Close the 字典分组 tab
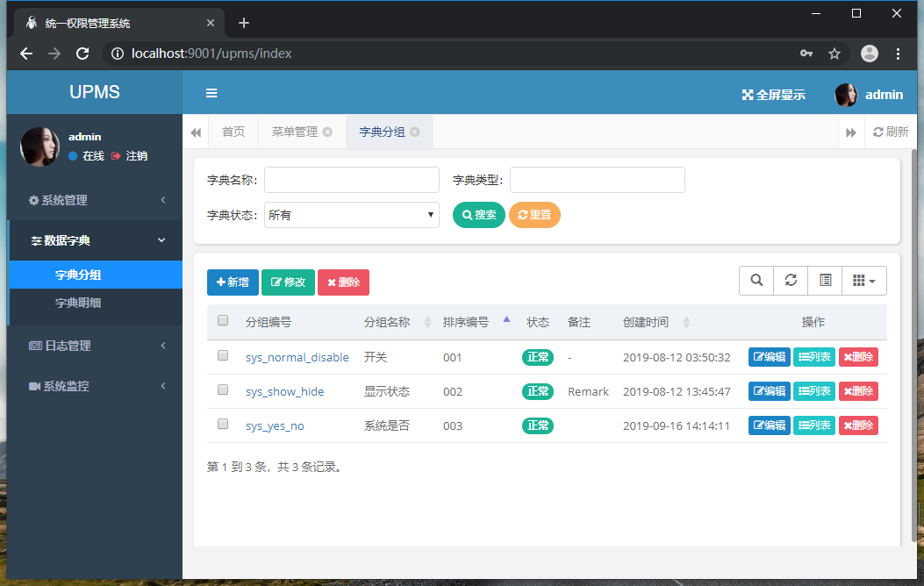The image size is (924, 586). (x=415, y=132)
